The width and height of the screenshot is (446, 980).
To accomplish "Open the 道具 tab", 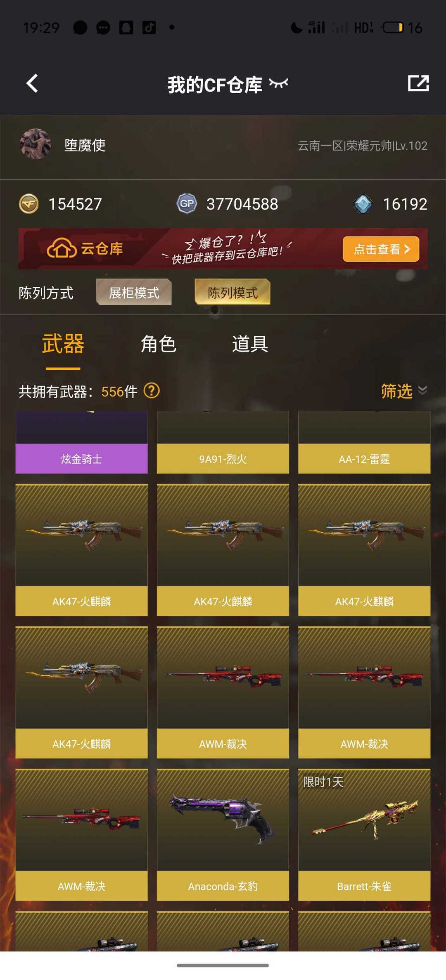I will (x=250, y=344).
